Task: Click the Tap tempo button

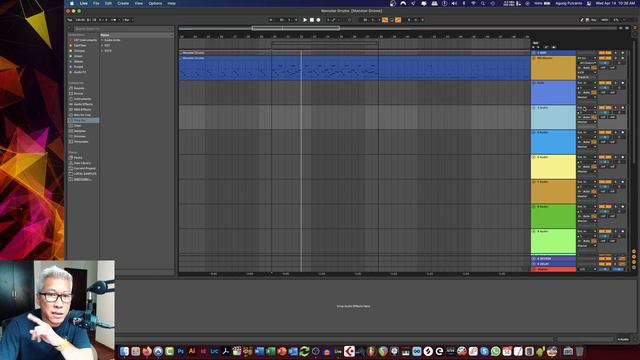Action: pos(70,20)
